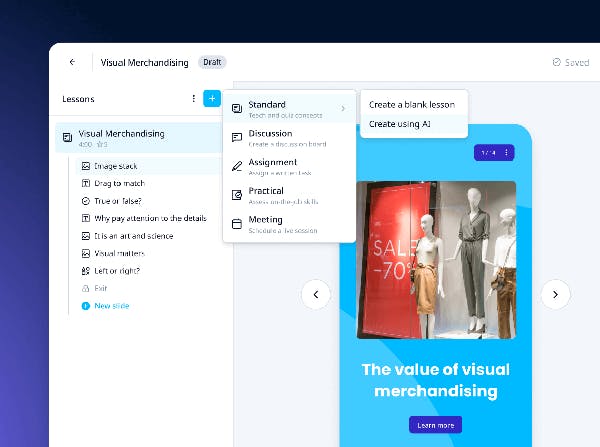The height and width of the screenshot is (447, 600).
Task: Open the slide preview three-dot menu
Action: (506, 153)
